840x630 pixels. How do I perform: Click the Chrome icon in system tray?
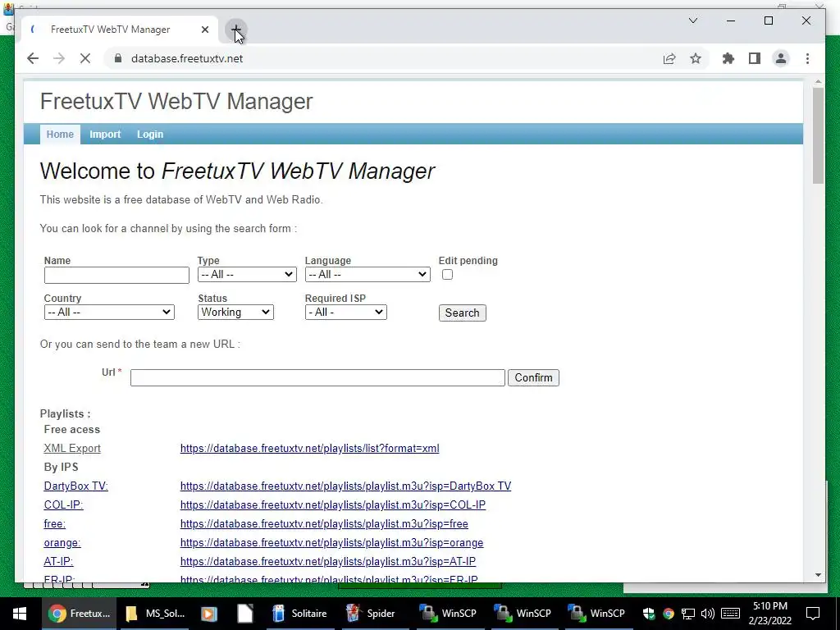(668, 614)
